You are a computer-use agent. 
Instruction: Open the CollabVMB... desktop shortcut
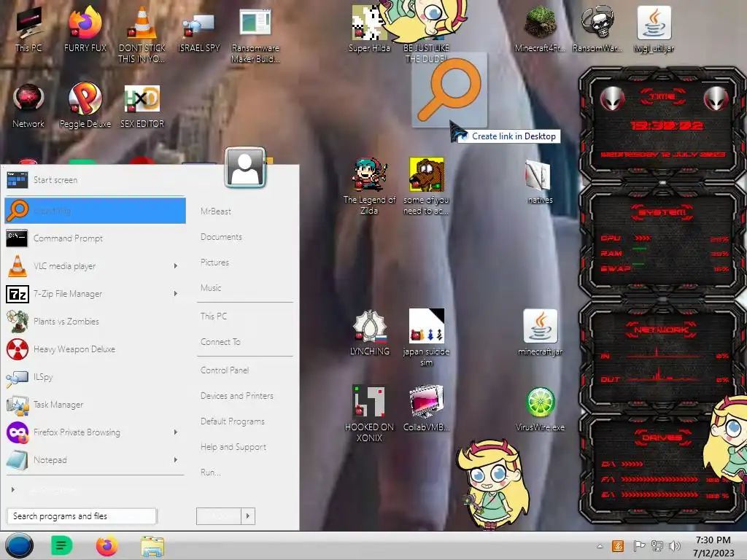pos(426,408)
